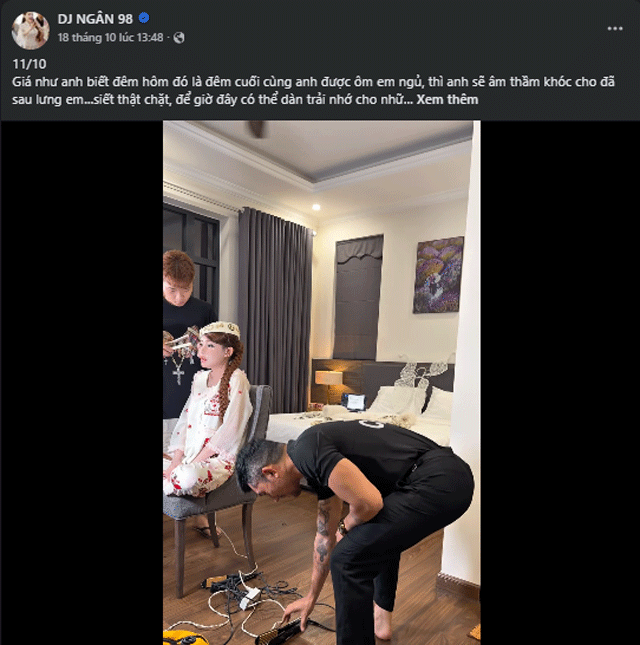The width and height of the screenshot is (640, 645).
Task: Click the blue verified badge icon
Action: click(144, 18)
